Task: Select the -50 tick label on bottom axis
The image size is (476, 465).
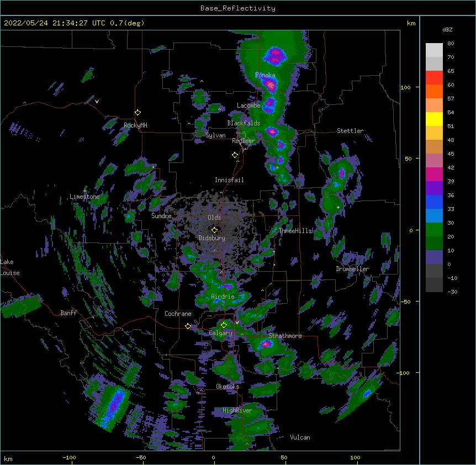Action: 141,457
